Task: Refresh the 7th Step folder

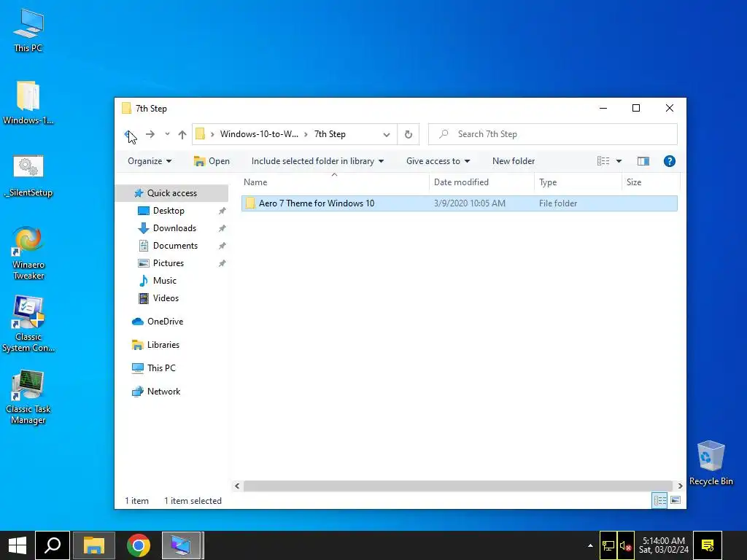Action: coord(409,134)
